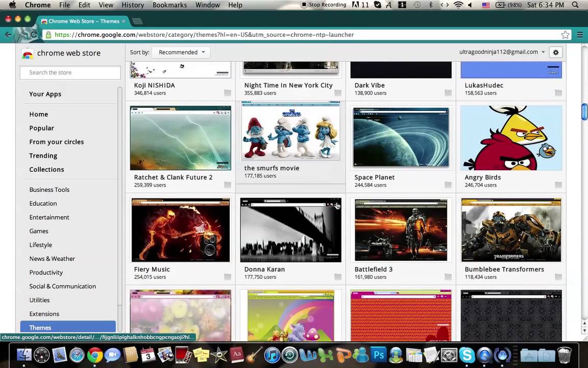Click the Wi-Fi status icon
588x368 pixels.
pyautogui.click(x=458, y=5)
